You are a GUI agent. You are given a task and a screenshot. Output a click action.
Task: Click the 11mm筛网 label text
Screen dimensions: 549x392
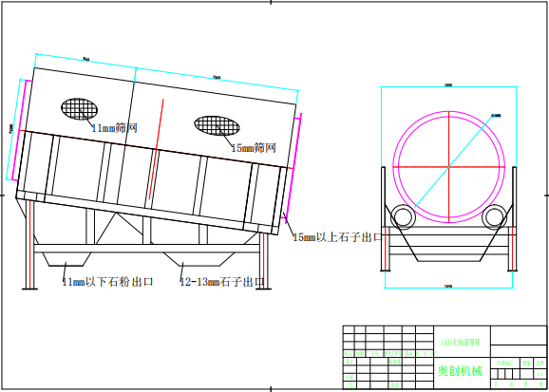click(x=114, y=128)
